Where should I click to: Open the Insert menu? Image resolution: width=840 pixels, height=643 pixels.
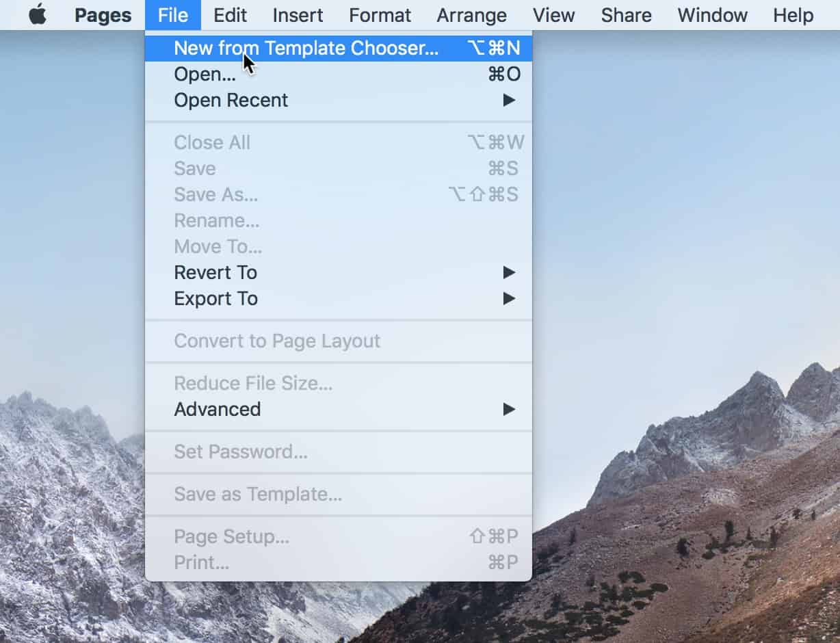(298, 15)
